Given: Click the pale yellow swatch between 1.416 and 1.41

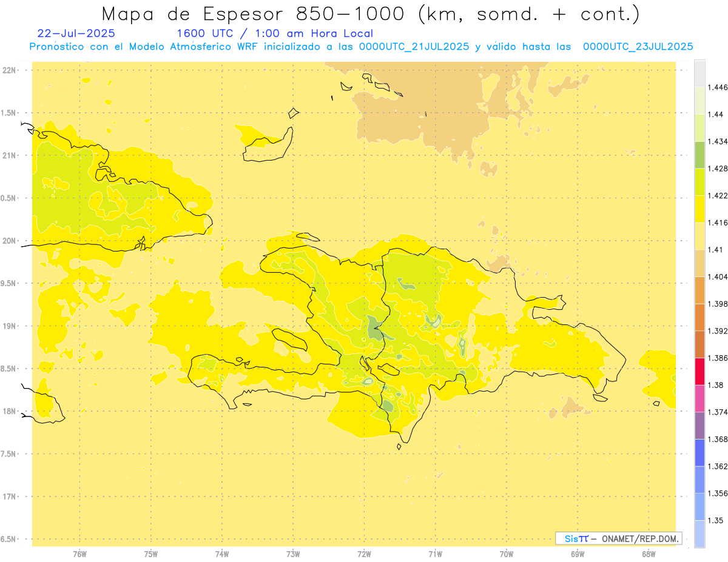Looking at the screenshot, I should pos(699,236).
